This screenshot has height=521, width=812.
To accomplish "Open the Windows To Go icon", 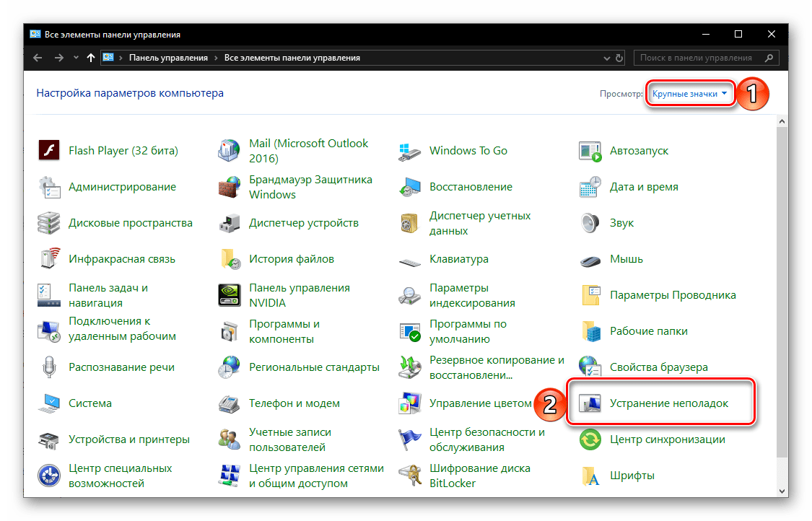I will (410, 151).
